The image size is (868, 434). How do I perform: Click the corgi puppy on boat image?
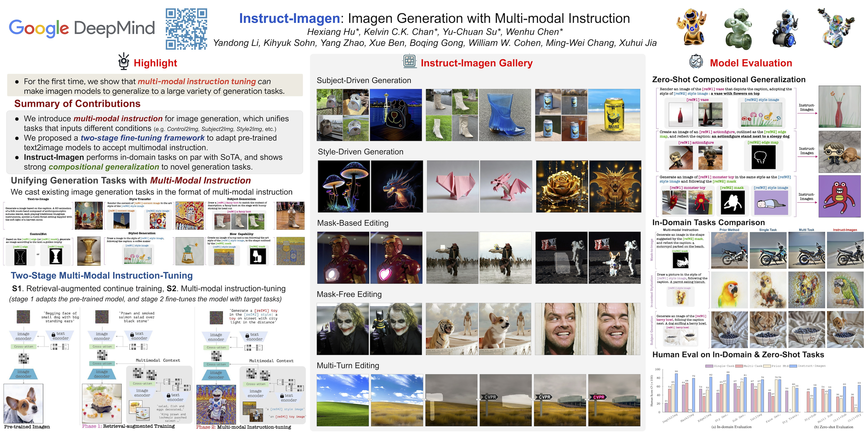(505, 329)
